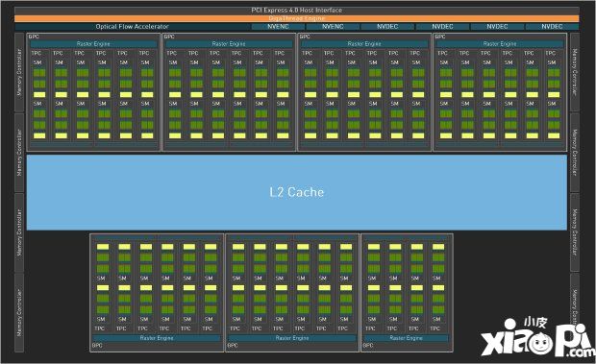This screenshot has width=596, height=364.
Task: Select Raster Engine in bottom-right four-TPC GPC
Action: (407, 338)
